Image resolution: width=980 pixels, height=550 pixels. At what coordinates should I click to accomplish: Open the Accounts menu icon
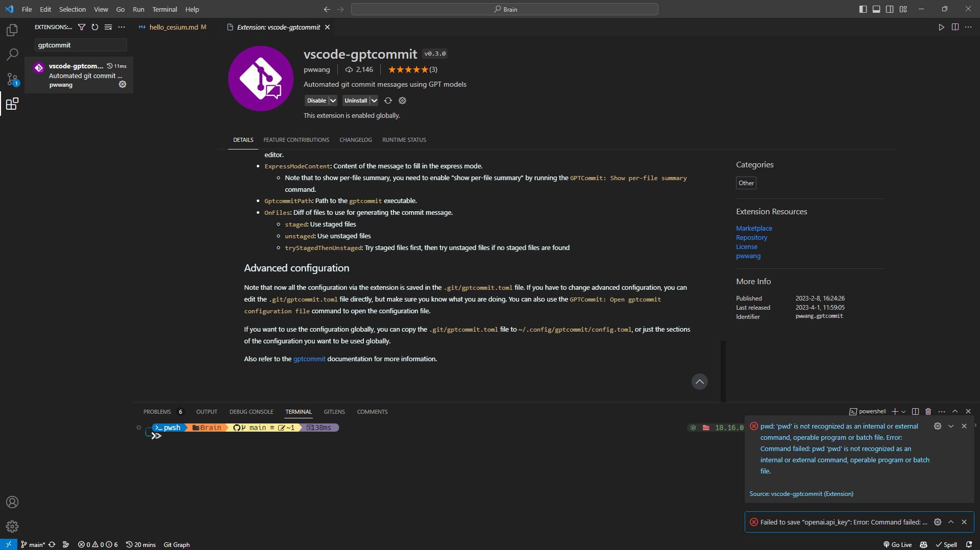12,502
